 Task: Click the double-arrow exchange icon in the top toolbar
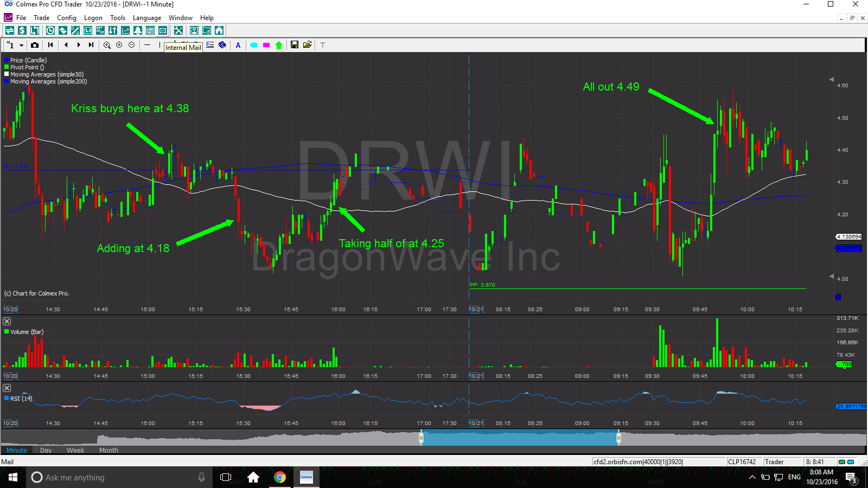point(10,30)
